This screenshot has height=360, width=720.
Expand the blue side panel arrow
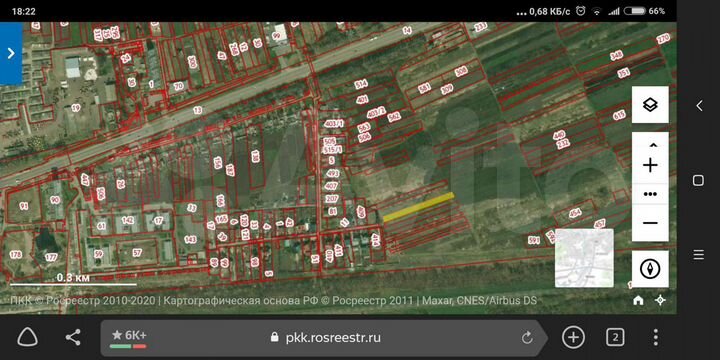(x=11, y=54)
